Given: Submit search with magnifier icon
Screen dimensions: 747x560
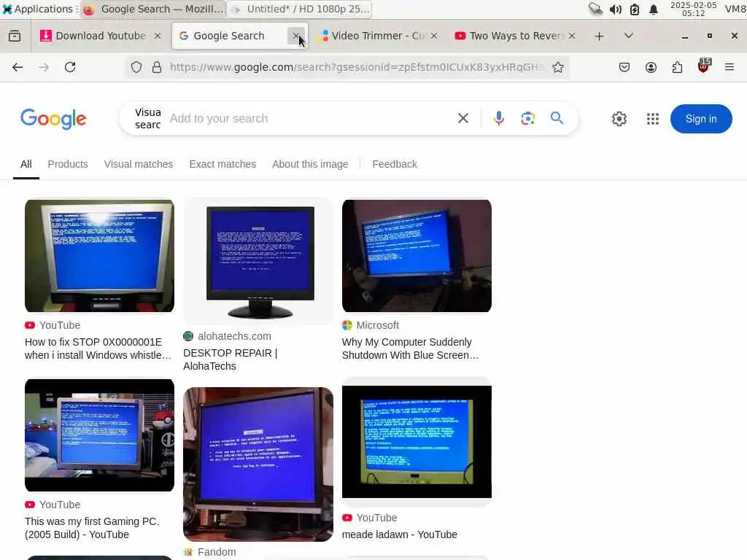Looking at the screenshot, I should point(557,117).
